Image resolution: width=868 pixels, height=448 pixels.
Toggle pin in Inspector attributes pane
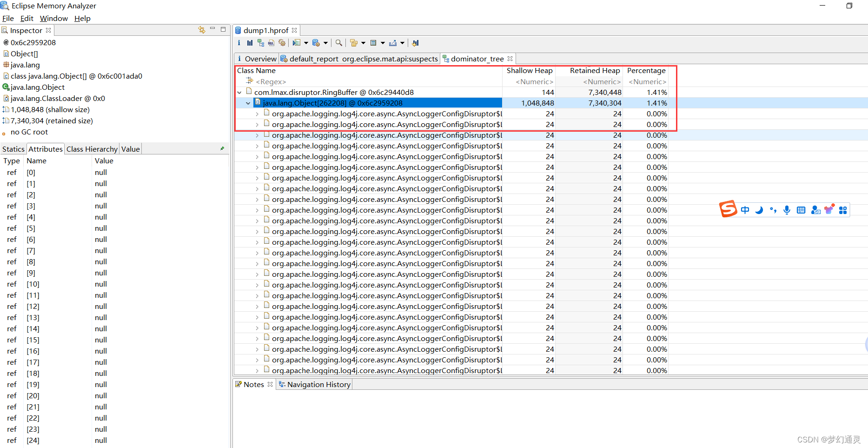click(222, 149)
